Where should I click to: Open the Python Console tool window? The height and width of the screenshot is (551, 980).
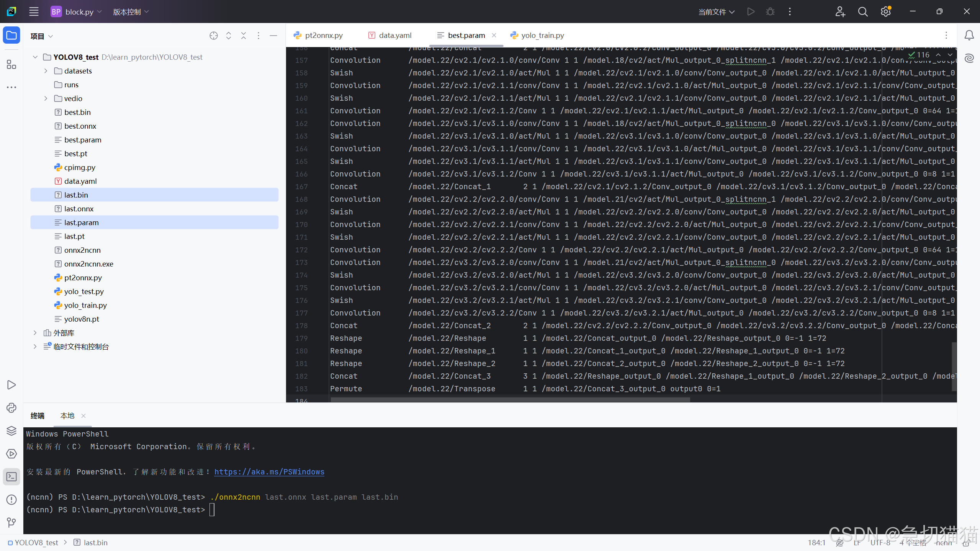click(x=11, y=408)
